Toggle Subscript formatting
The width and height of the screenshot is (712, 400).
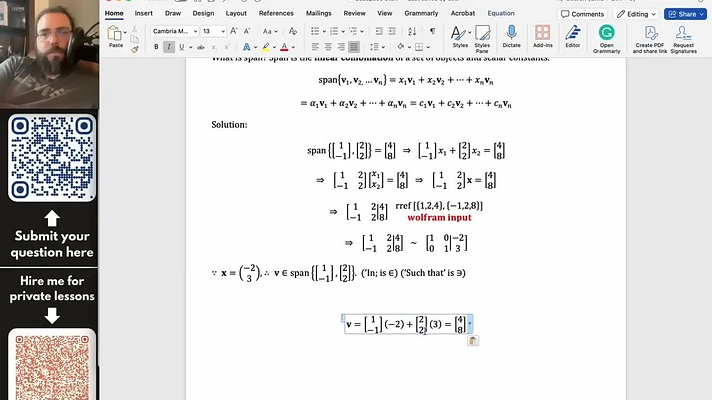213,47
